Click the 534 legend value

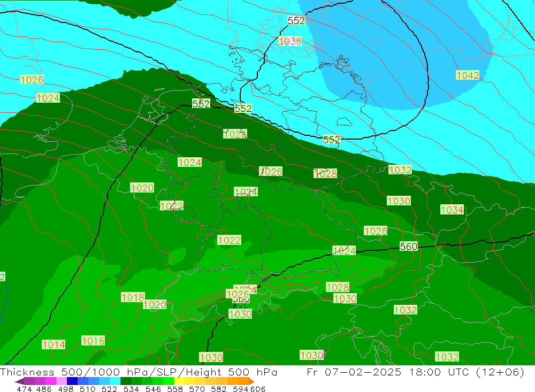pos(132,389)
